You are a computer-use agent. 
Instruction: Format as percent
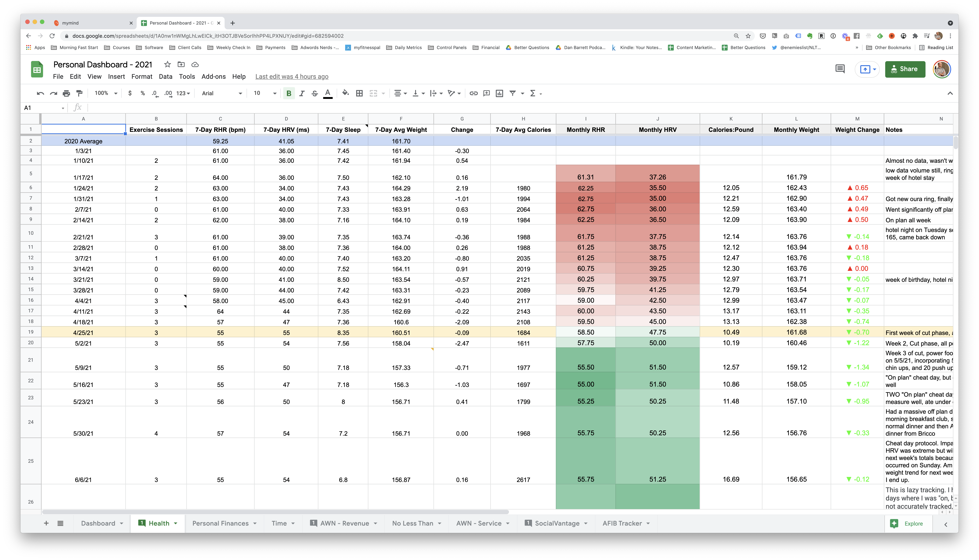tap(143, 93)
